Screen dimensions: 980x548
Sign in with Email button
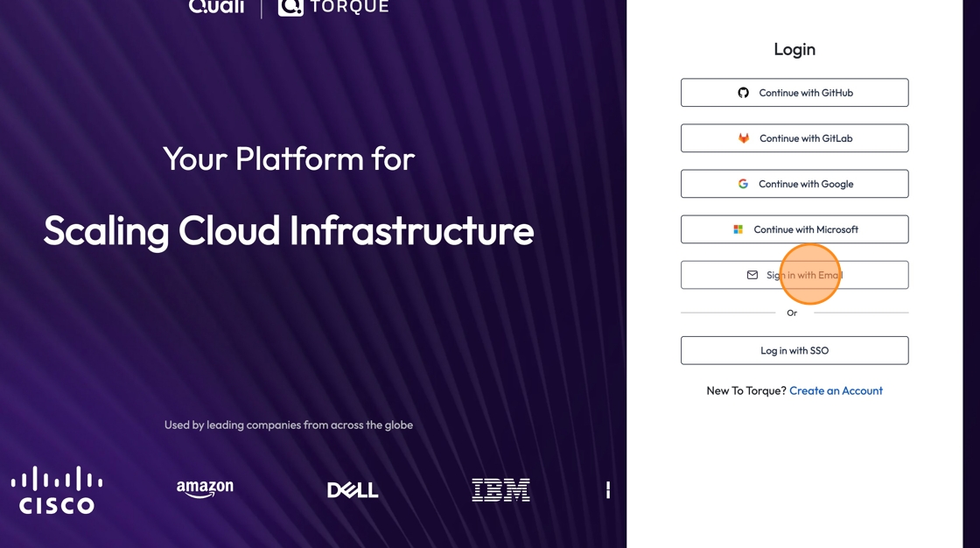[794, 275]
